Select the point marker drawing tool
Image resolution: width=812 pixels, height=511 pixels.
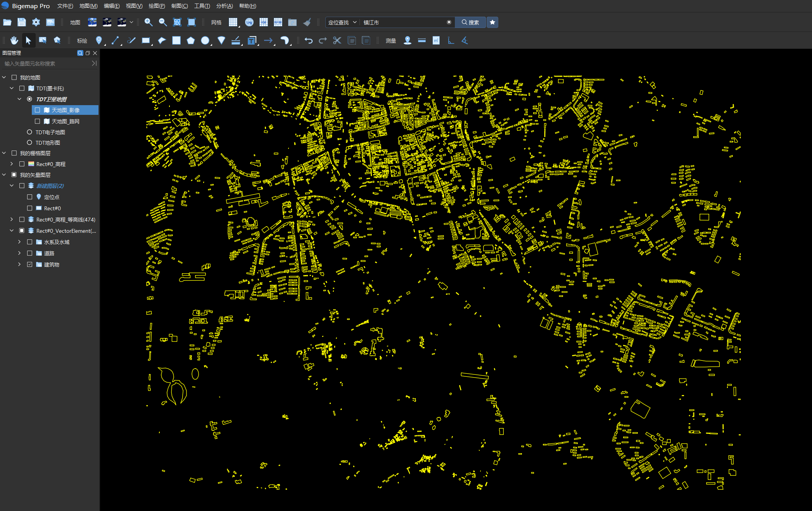99,40
